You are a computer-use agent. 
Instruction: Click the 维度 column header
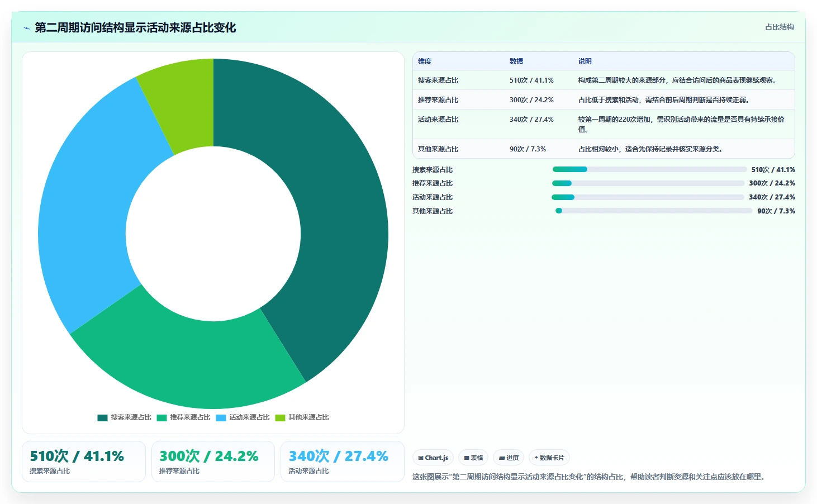[425, 61]
